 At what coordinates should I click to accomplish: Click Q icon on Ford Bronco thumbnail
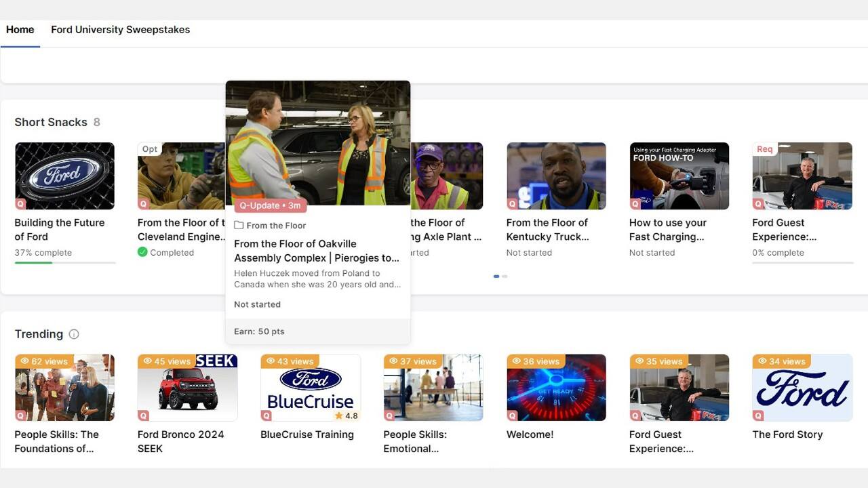(143, 415)
